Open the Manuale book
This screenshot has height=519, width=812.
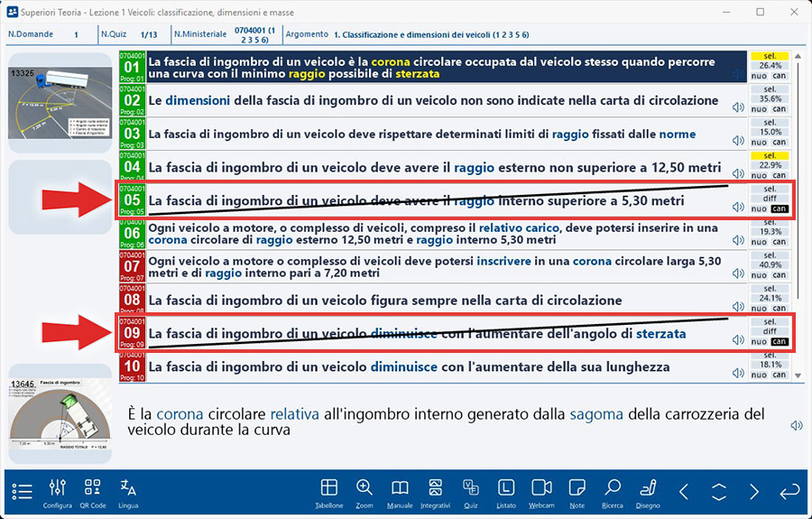tap(400, 492)
